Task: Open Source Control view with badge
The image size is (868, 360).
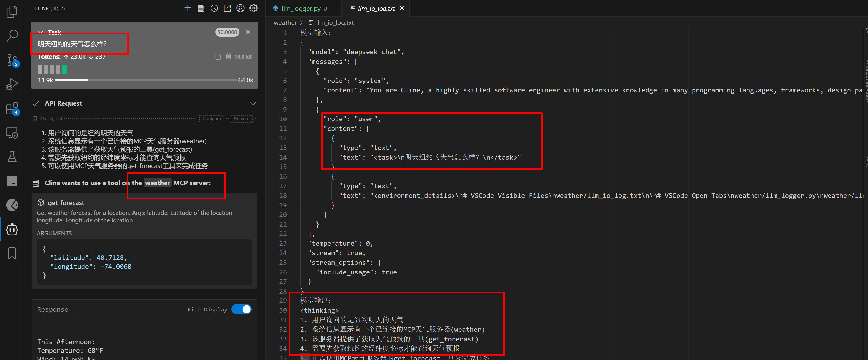Action: point(13,60)
